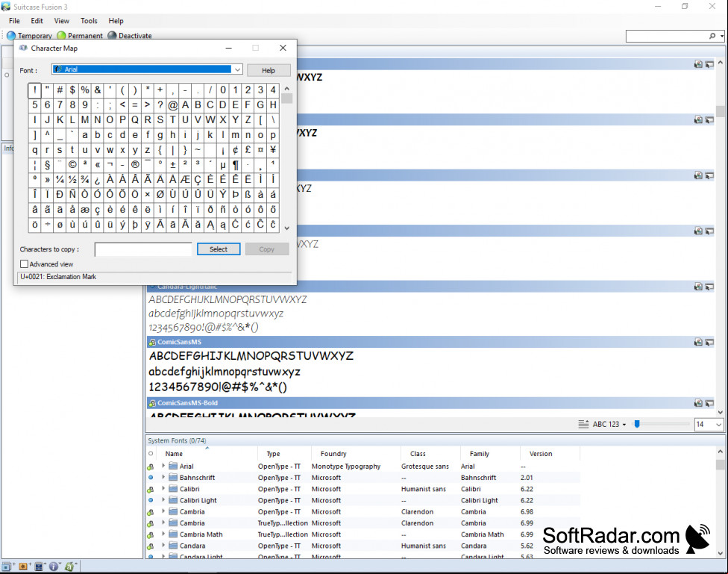Click the orange smart set icon at bottom
728x574 pixels.
23,567
